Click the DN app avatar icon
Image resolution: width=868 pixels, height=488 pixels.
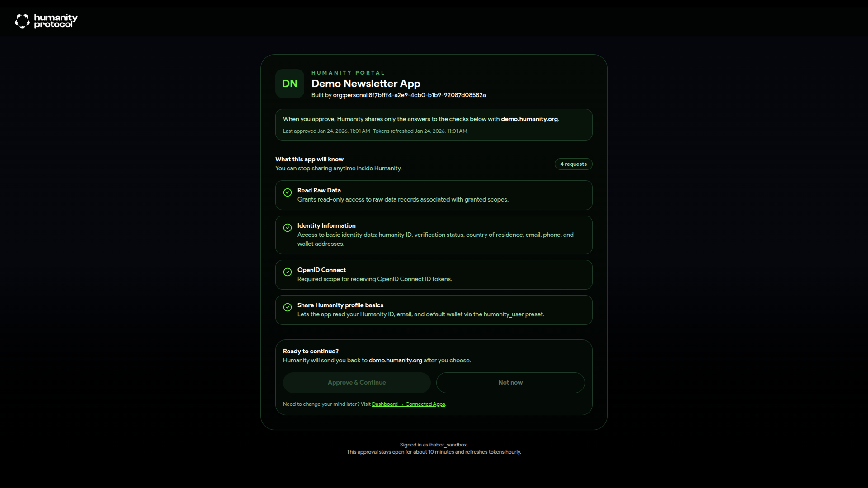[289, 84]
